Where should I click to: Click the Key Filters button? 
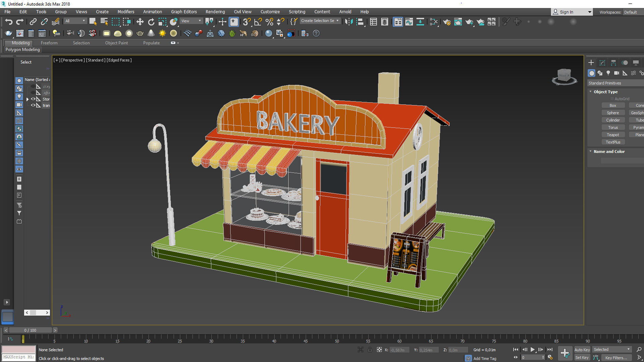(x=616, y=358)
